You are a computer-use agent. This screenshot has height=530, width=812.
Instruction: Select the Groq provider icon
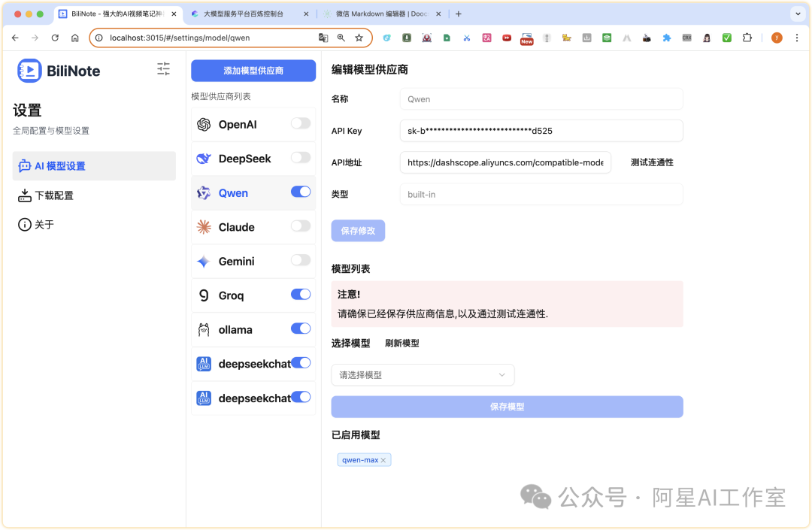tap(204, 295)
